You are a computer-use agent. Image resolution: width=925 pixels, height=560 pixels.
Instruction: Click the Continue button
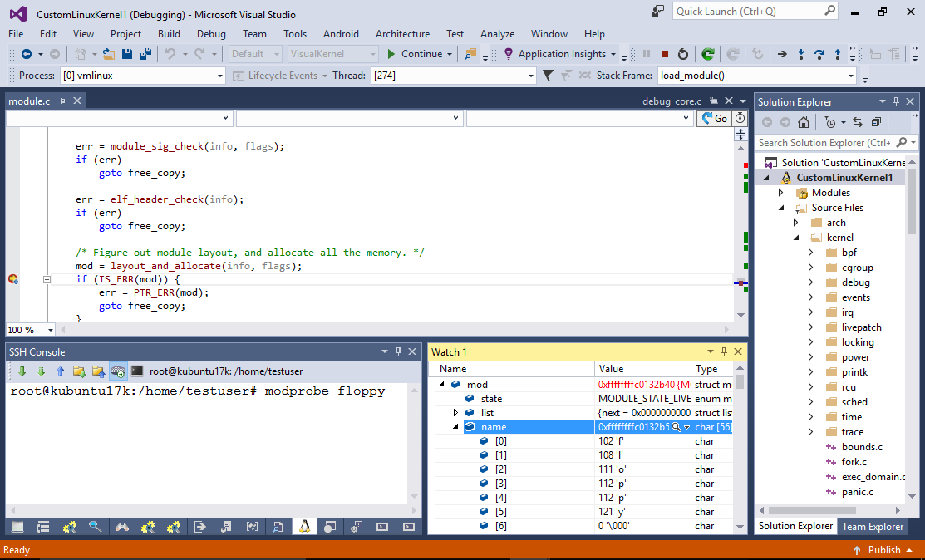(415, 54)
